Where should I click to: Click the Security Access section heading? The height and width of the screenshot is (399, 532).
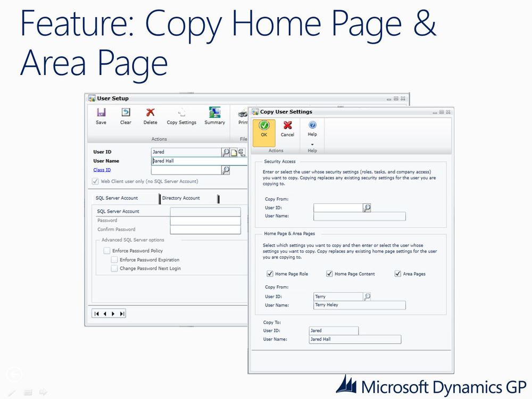280,162
